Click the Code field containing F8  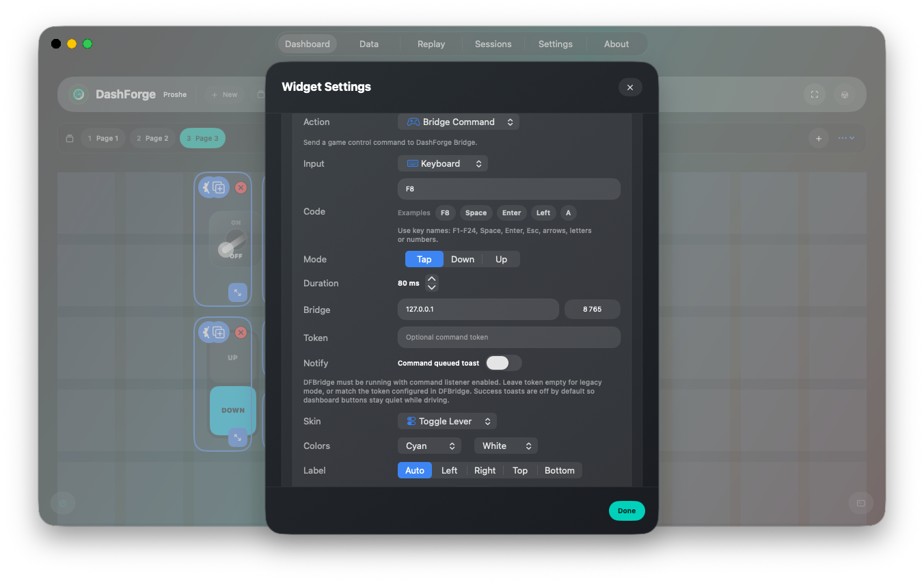(509, 189)
